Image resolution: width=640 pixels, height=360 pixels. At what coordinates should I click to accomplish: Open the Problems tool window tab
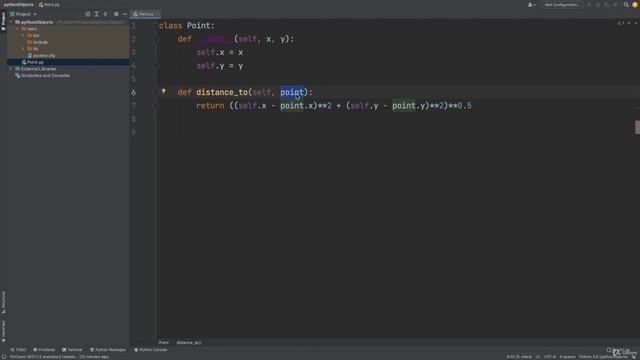(44, 350)
